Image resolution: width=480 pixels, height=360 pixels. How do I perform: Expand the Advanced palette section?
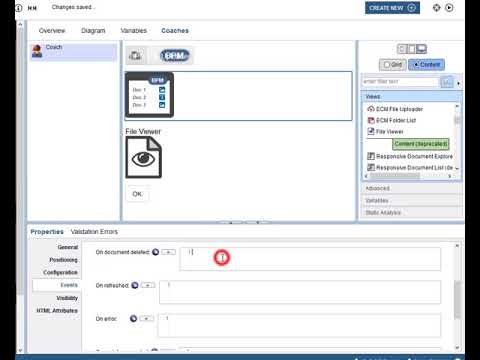(x=411, y=188)
